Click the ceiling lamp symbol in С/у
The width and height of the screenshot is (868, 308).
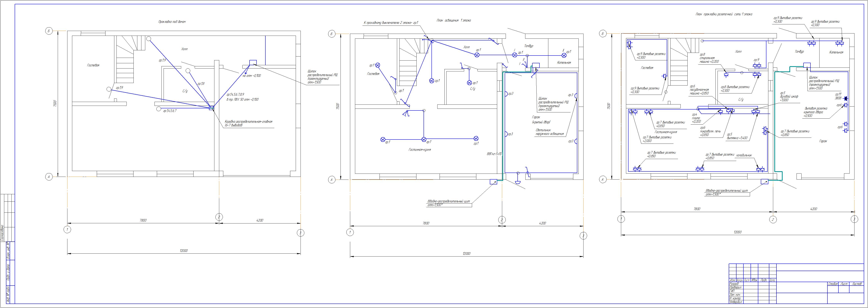[x=469, y=83]
